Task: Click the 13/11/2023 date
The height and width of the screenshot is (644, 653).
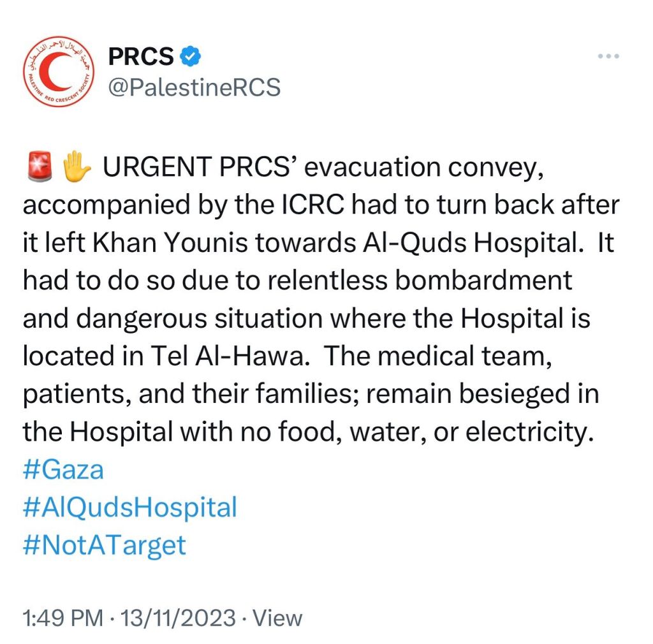Action: point(178,618)
